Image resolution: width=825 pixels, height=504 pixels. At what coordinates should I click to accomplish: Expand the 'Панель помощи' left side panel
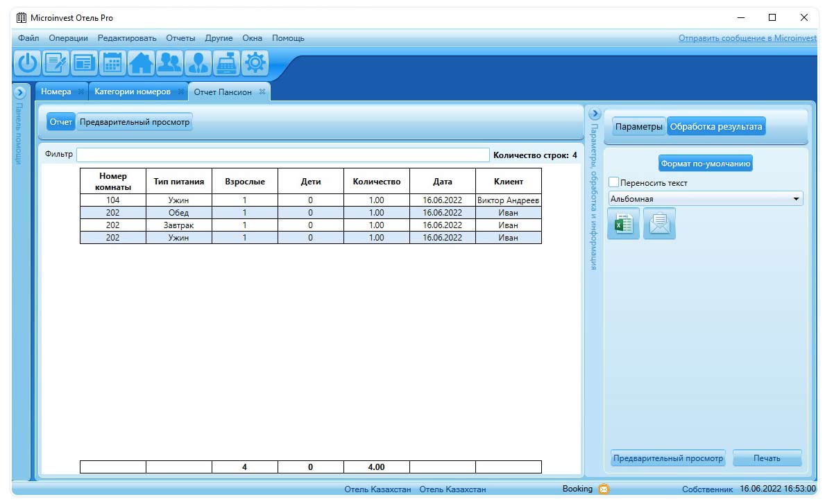pyautogui.click(x=20, y=92)
